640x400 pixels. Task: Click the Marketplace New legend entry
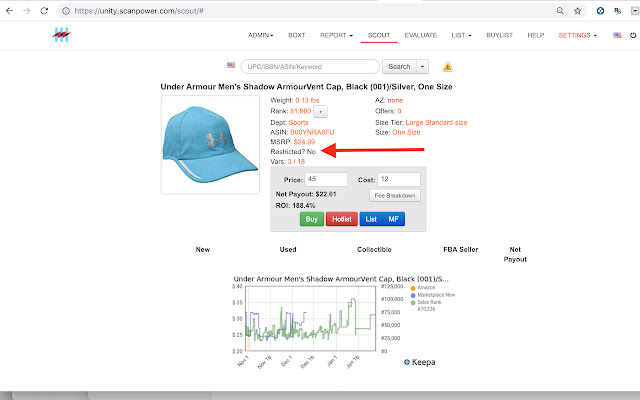point(433,295)
